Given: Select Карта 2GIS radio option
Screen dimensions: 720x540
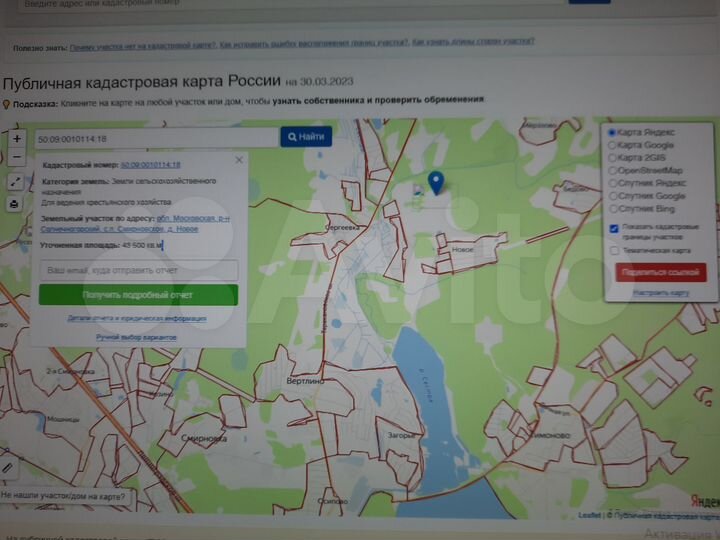Looking at the screenshot, I should (x=612, y=158).
